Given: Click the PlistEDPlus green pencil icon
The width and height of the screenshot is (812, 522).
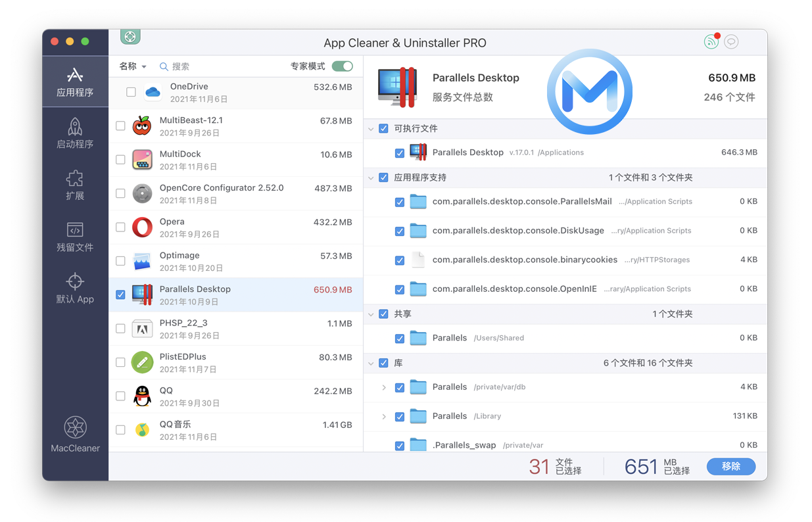Looking at the screenshot, I should pos(142,362).
